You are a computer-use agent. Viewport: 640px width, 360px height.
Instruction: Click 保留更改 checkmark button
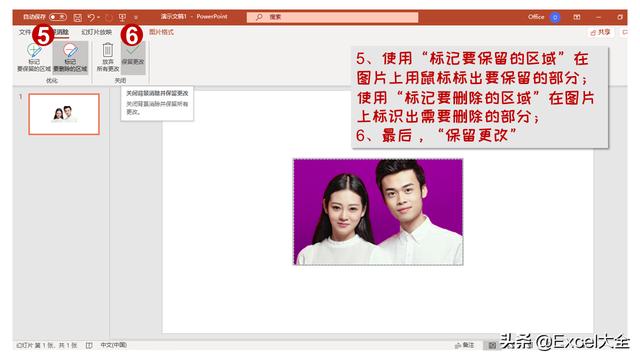[x=133, y=57]
